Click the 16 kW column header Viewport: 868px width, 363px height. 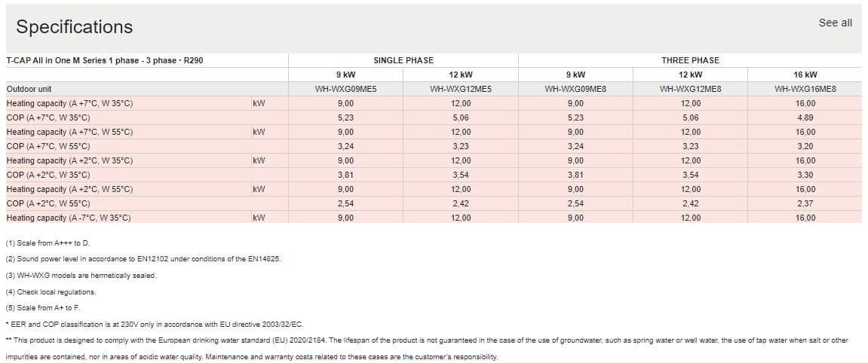click(x=805, y=75)
